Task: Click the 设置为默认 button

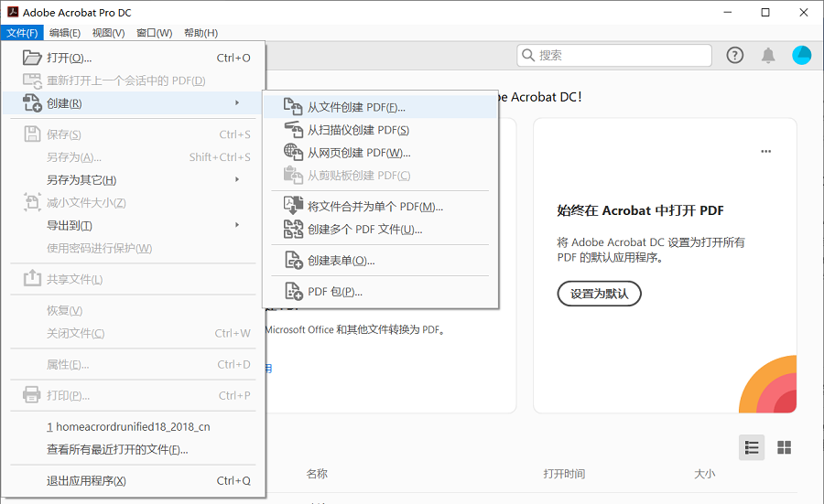Action: click(599, 294)
